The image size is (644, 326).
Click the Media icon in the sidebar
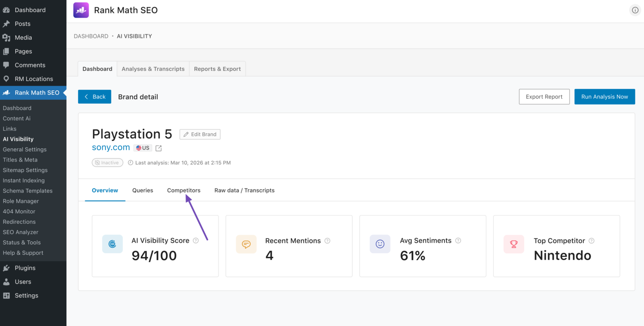point(6,37)
